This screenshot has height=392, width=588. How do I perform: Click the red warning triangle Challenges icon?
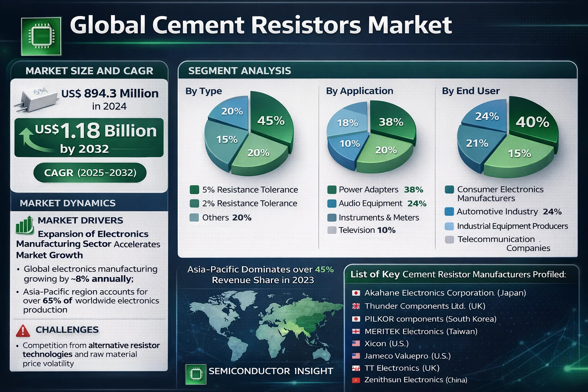(x=23, y=330)
